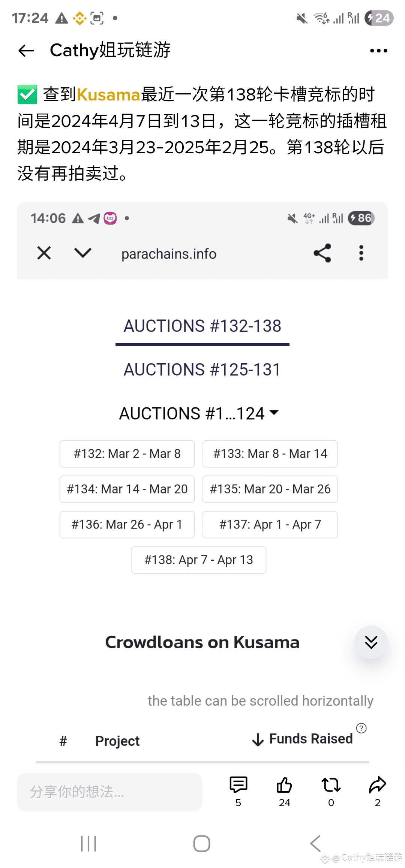Select auction #138: Apr 7 - Apr 13
The width and height of the screenshot is (405, 868).
[199, 560]
